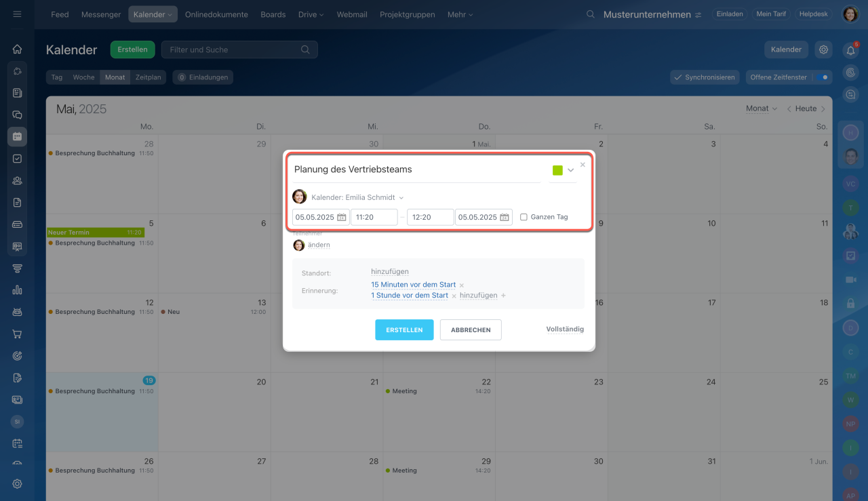This screenshot has width=868, height=501.
Task: Open Monat view dropdown above grid
Action: click(762, 108)
